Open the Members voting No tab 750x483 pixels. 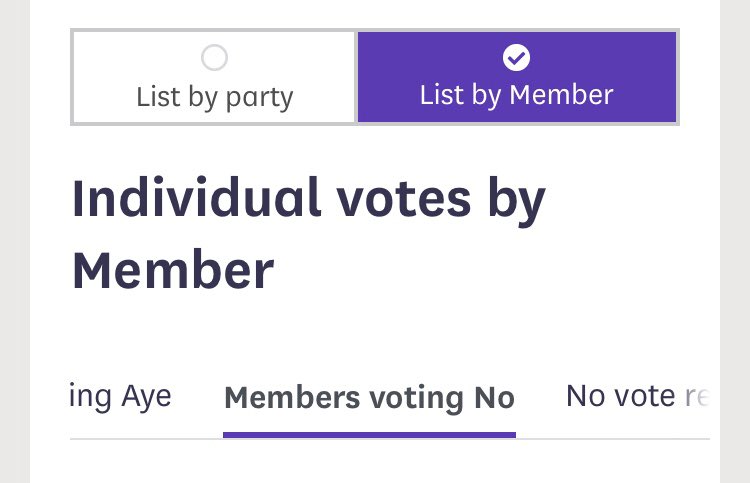369,397
